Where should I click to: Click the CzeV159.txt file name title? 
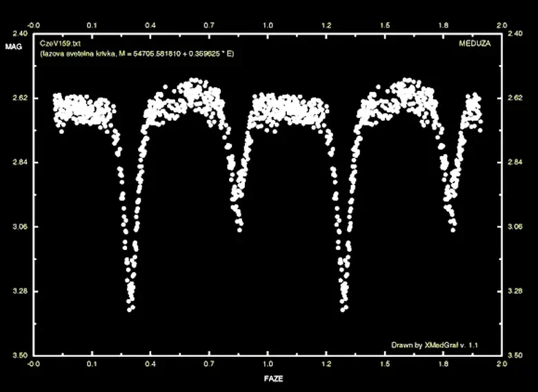click(x=58, y=43)
